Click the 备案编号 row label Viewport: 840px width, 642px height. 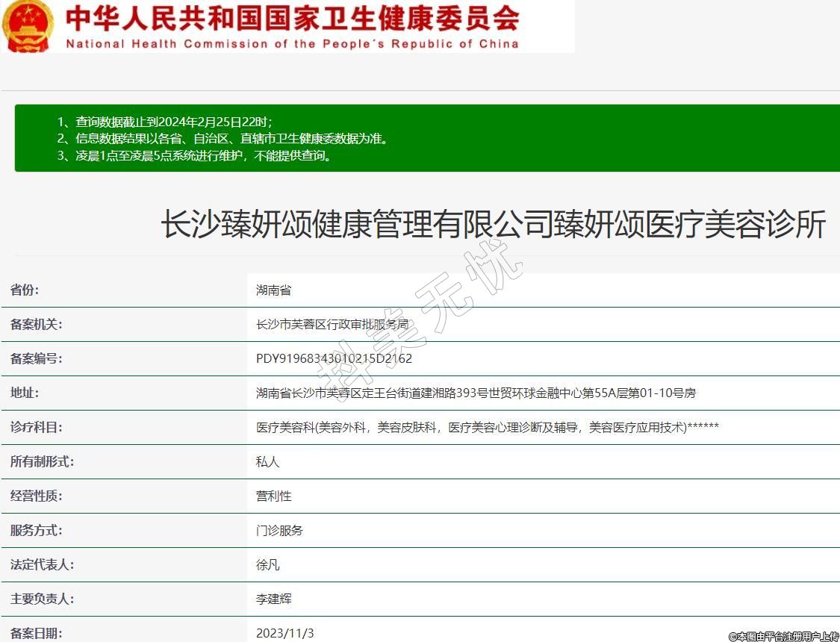36,359
